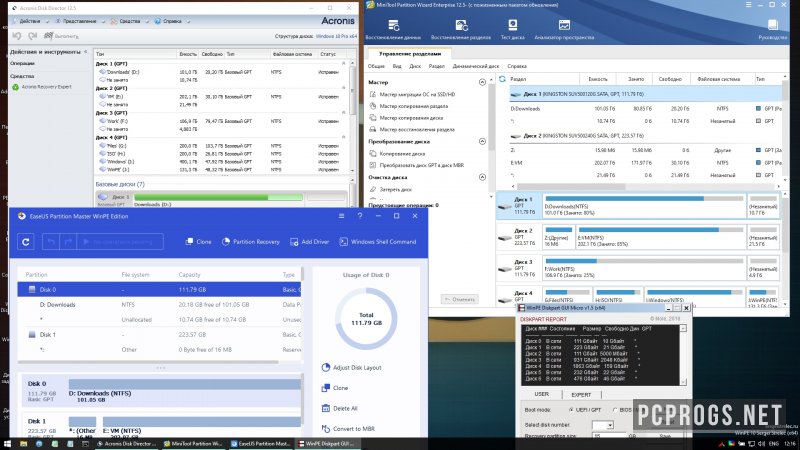Screen dimensions: 800x450
Task: Click MiniTool Отменить button
Action: (460, 299)
